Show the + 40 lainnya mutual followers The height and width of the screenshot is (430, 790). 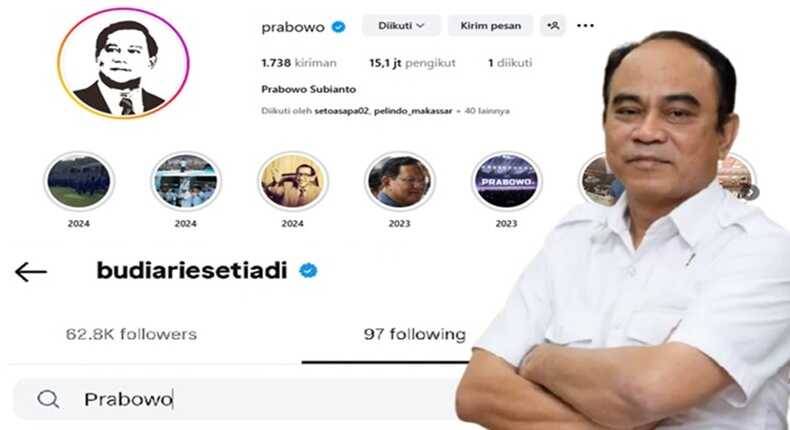[483, 111]
